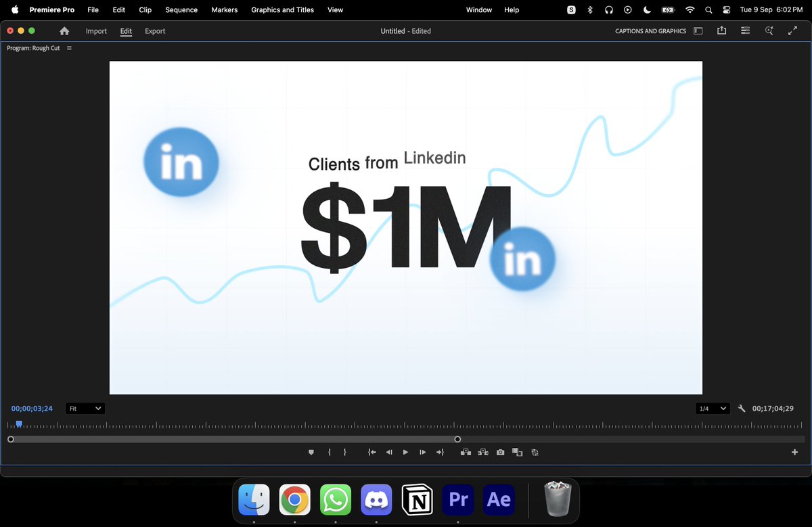Screen dimensions: 812x527
Task: Open After Effects from the Dock
Action: pyautogui.click(x=499, y=500)
